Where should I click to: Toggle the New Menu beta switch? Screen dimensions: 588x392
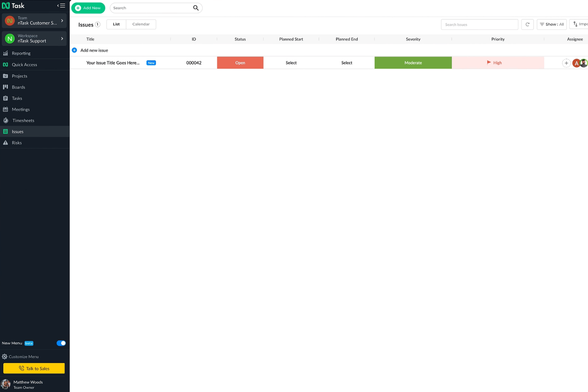coord(61,343)
